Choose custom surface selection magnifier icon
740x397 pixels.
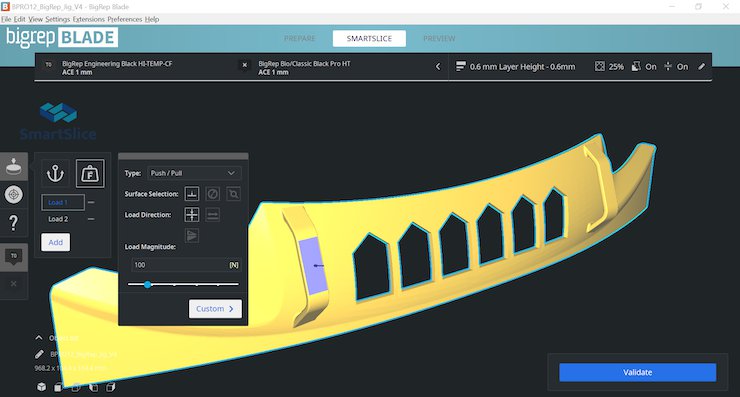(233, 194)
